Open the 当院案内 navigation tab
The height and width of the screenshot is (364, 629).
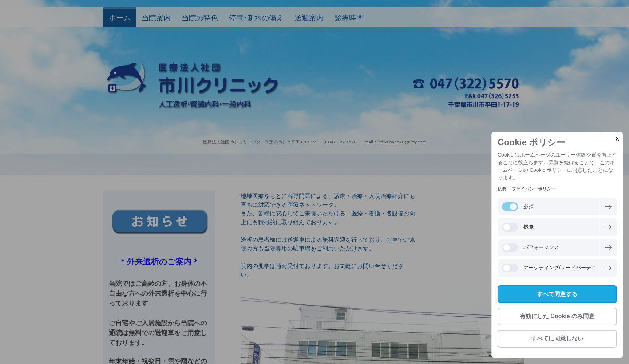point(156,18)
